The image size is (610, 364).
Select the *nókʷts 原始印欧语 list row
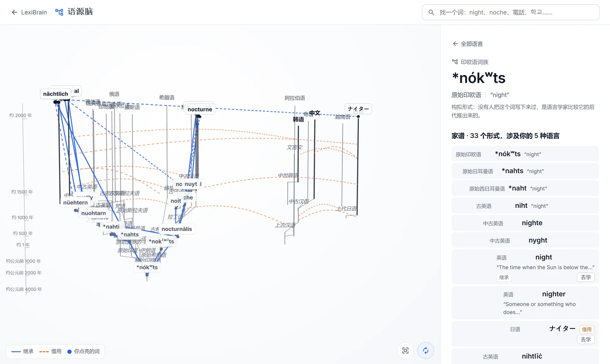(x=525, y=154)
